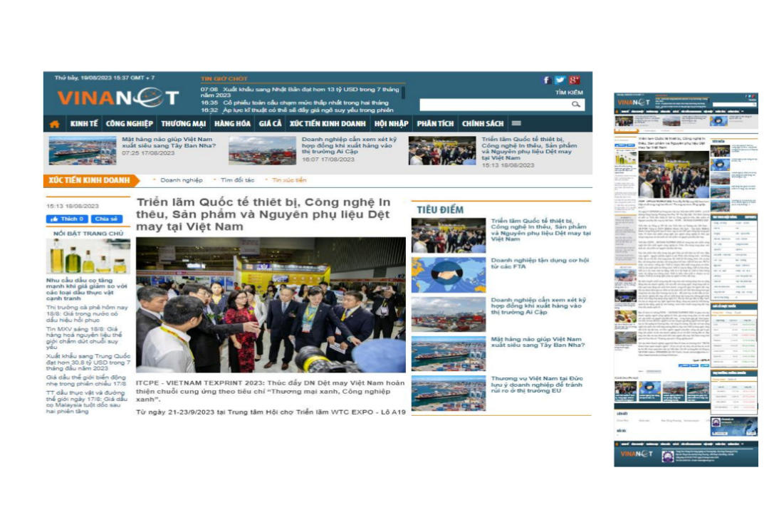Viewport: 769px width, 532px height.
Task: Open the XÚC TIẾN KINH DOANH menu
Action: [x=328, y=124]
